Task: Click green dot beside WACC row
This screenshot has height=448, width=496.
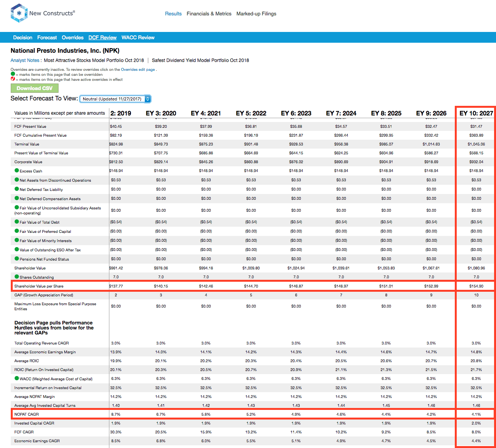Action: 17,378
